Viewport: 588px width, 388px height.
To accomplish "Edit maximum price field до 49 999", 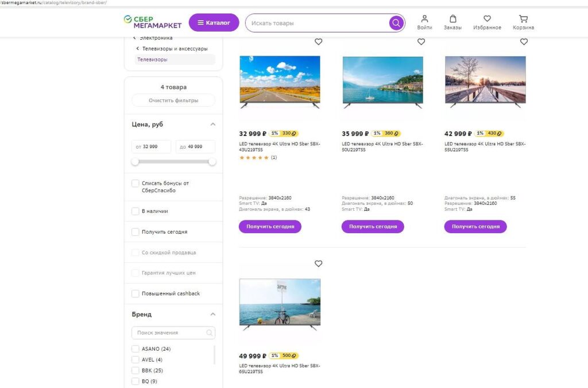I will (195, 146).
